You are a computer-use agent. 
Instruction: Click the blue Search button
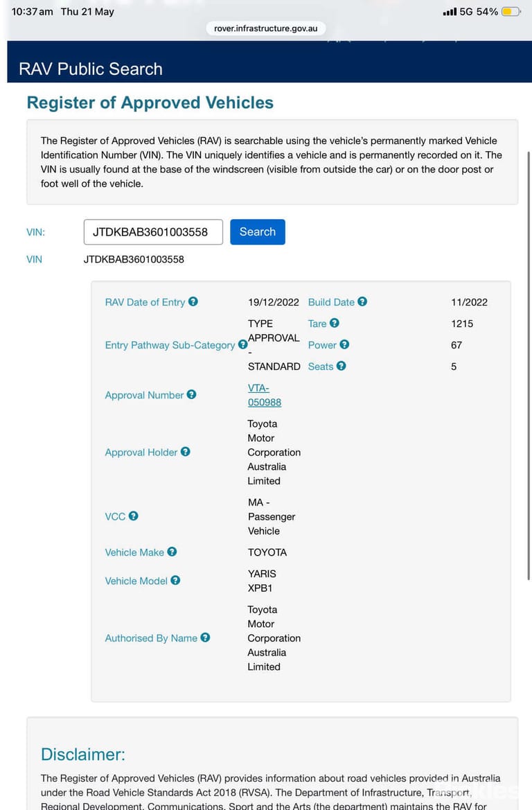258,232
